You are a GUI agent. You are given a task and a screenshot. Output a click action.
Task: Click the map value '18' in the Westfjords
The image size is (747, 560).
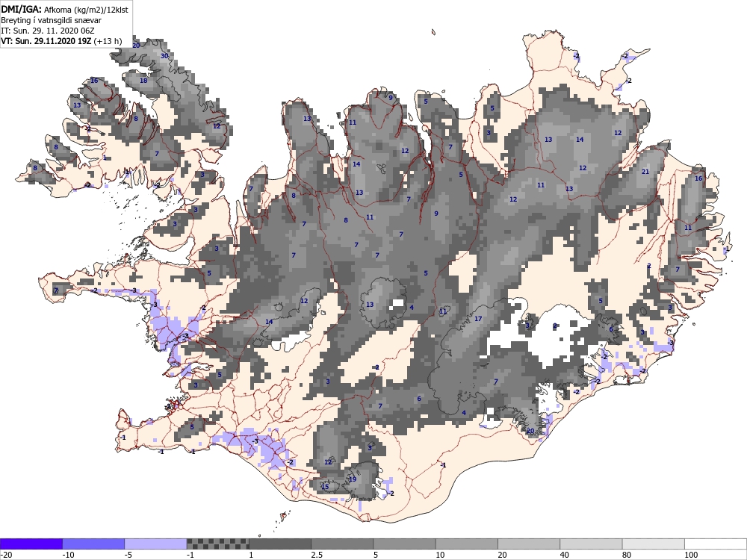pyautogui.click(x=143, y=81)
